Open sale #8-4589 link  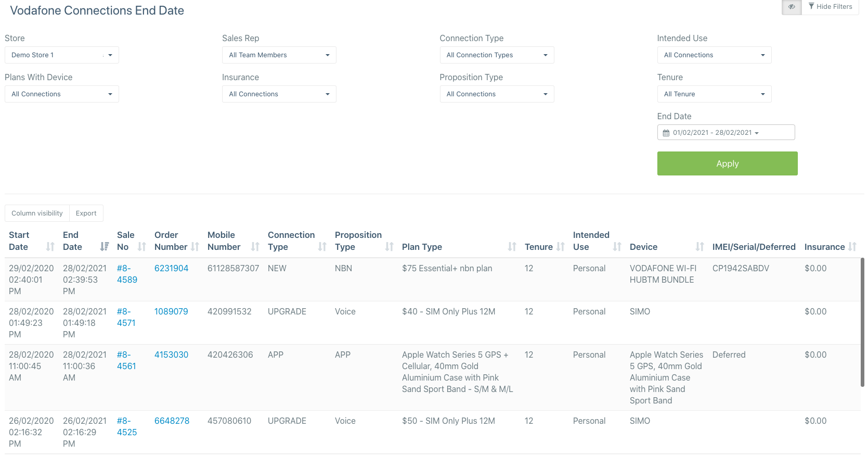tap(127, 274)
